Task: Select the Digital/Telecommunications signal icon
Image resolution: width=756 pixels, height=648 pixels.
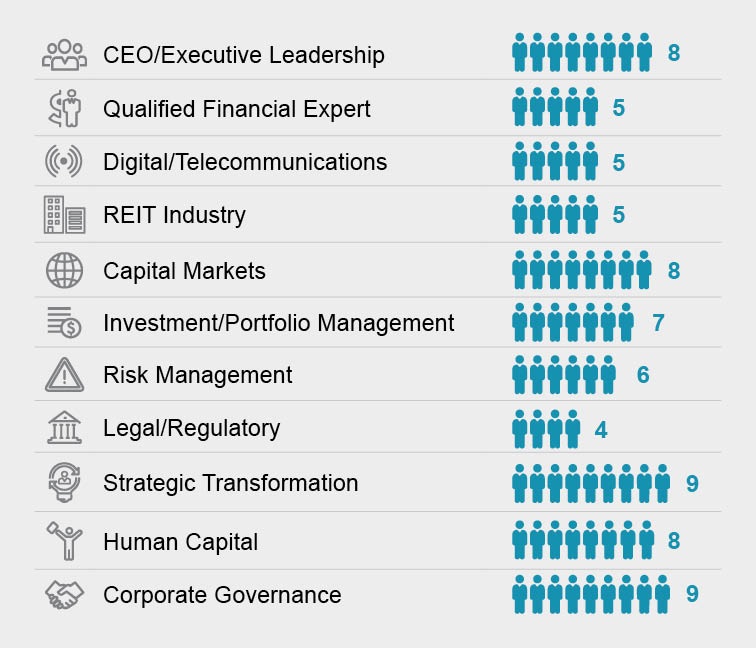Action: click(64, 162)
